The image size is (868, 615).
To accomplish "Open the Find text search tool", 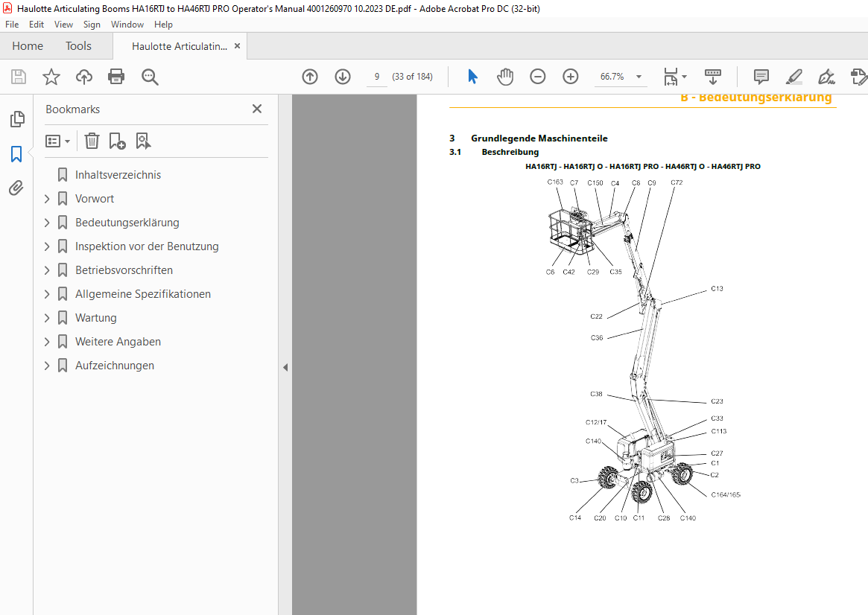I will [150, 77].
